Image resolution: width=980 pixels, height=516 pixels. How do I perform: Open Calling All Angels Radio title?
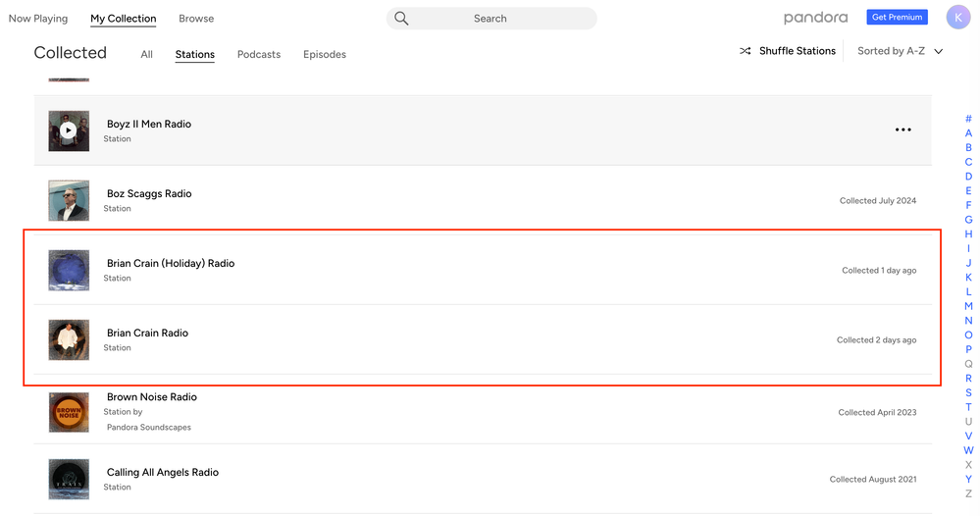(163, 472)
